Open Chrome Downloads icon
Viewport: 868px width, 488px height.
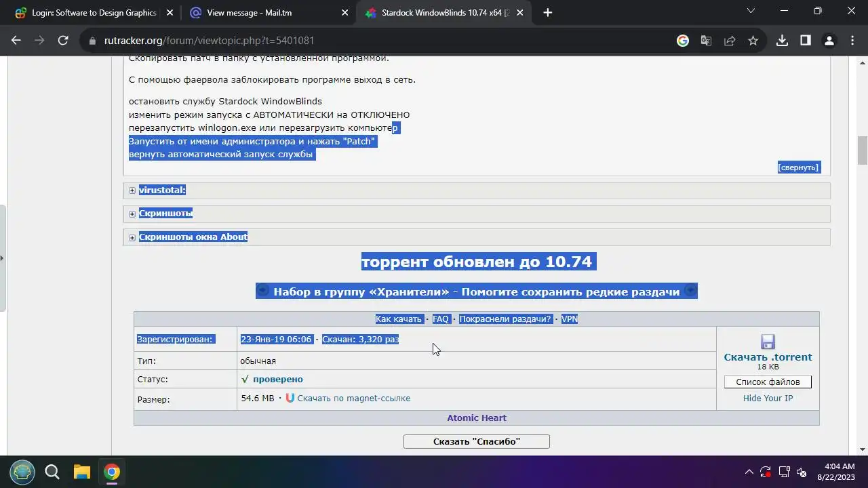click(x=782, y=41)
